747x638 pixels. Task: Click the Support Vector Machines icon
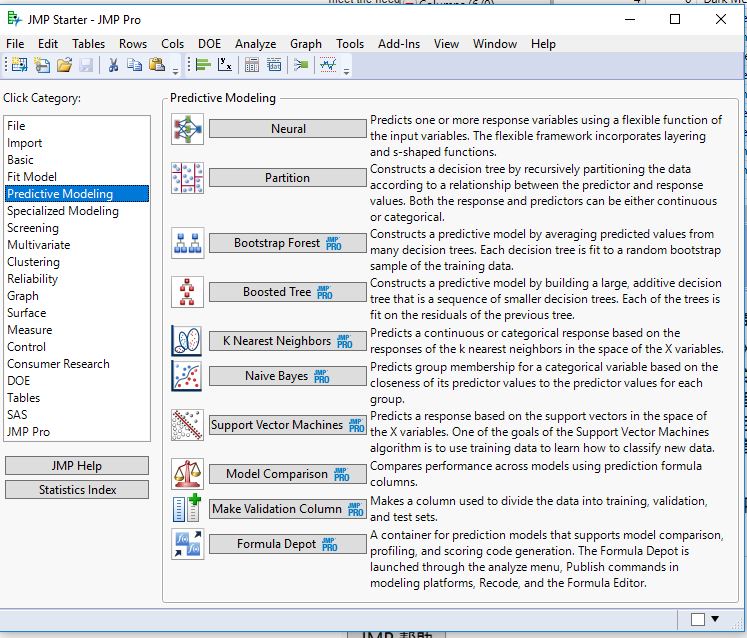point(187,425)
